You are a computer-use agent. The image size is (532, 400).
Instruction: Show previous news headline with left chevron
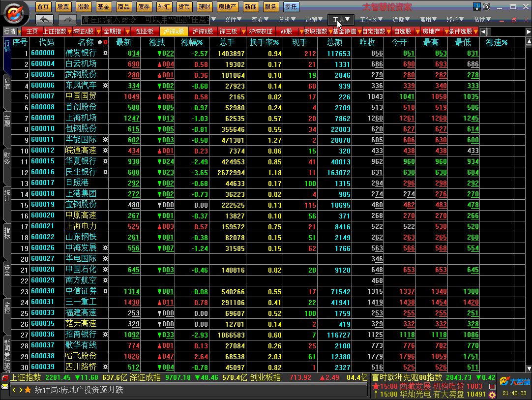click(14, 390)
